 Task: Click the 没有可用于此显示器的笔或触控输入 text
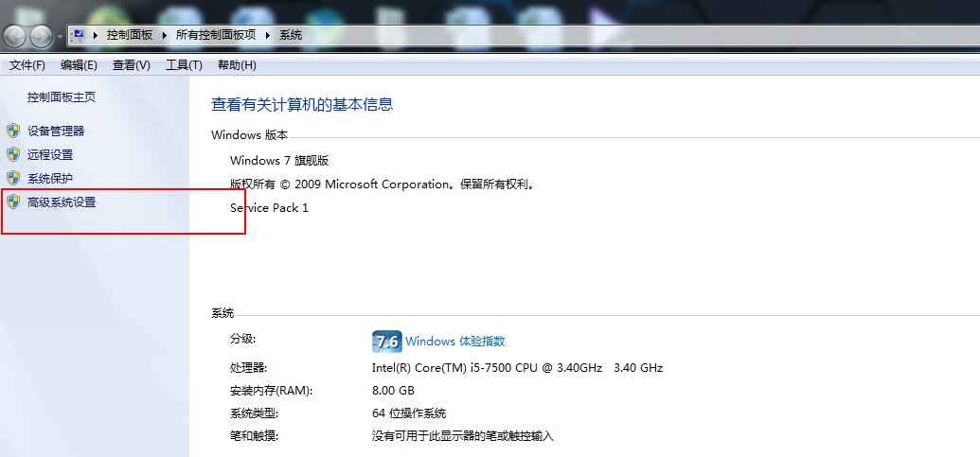(x=463, y=436)
